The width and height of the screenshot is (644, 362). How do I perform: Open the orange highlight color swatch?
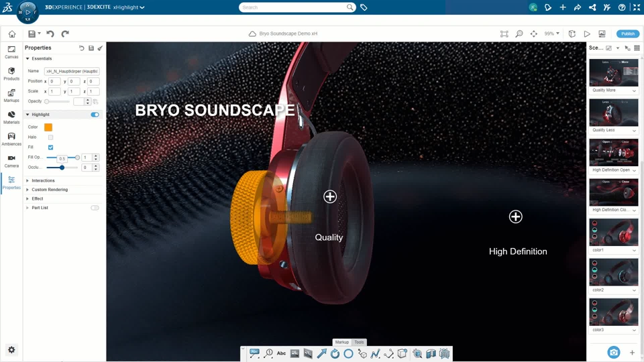(x=48, y=127)
